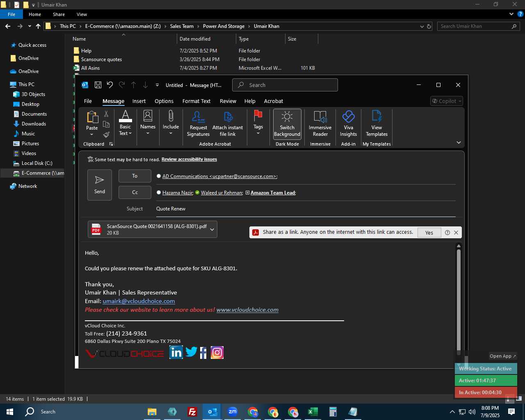
Task: Click Open App button on tracker widget
Action: pyautogui.click(x=502, y=356)
